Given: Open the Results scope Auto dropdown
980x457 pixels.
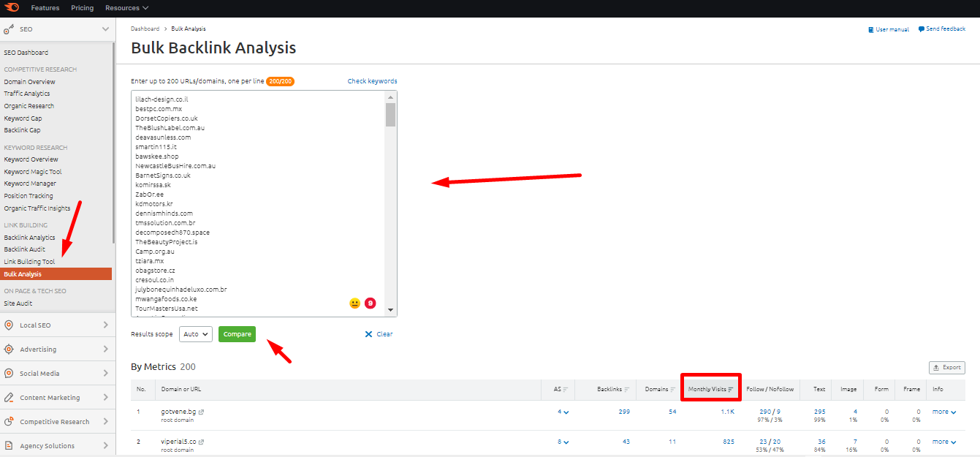Looking at the screenshot, I should 195,334.
